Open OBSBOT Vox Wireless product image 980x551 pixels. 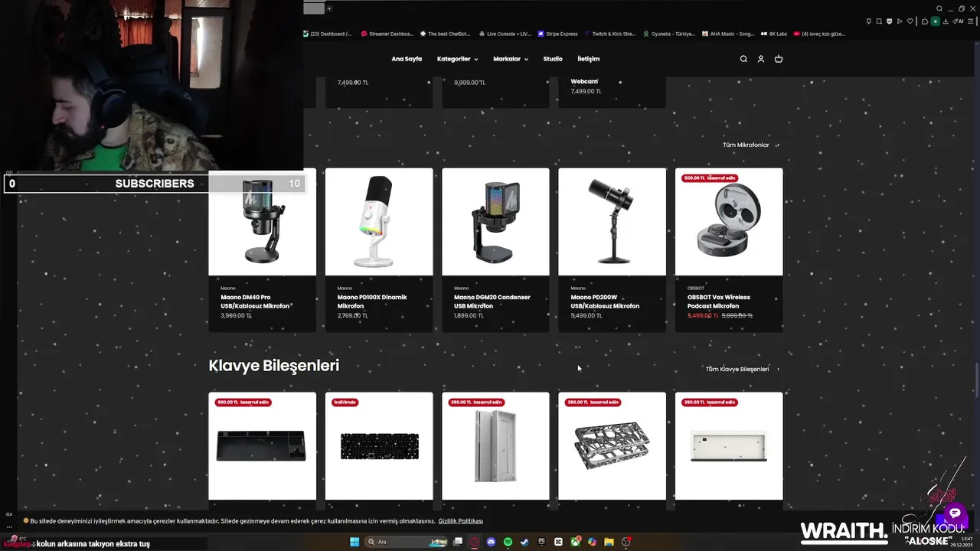729,221
